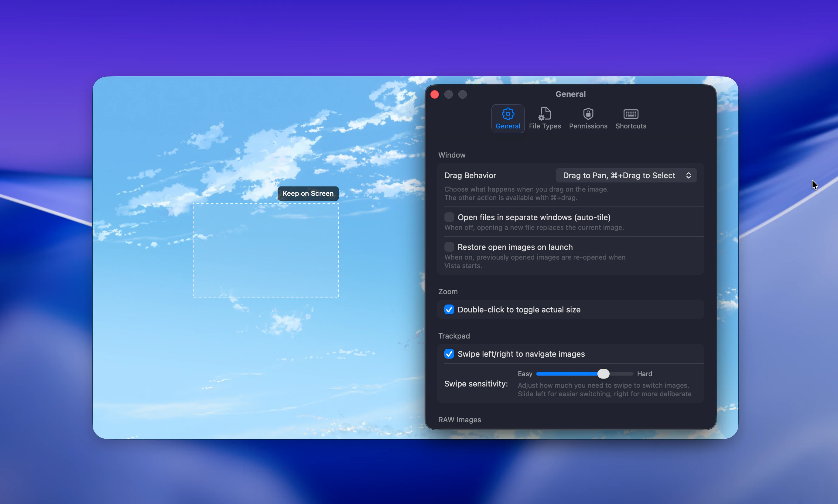This screenshot has height=504, width=838.
Task: Click the Keep on Screen button
Action: coord(307,193)
